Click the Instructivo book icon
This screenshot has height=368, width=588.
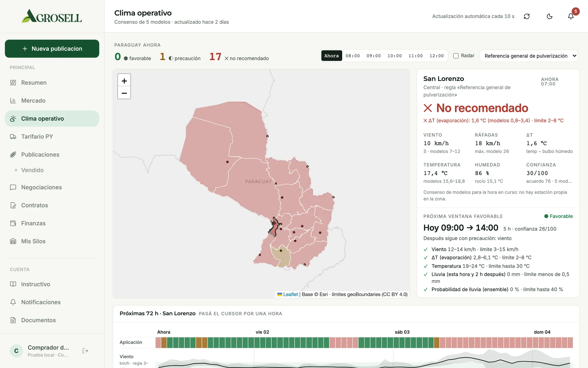pos(13,284)
